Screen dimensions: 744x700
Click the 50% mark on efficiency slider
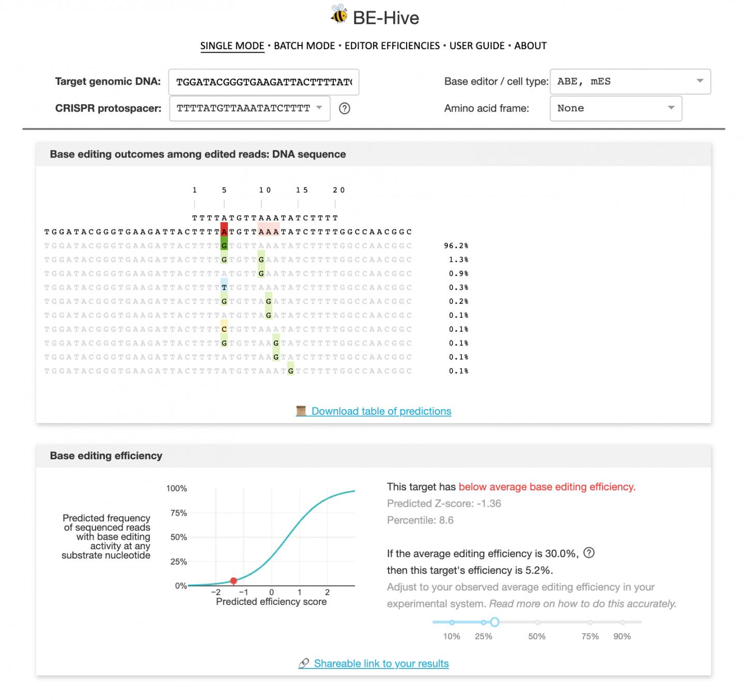(x=537, y=622)
